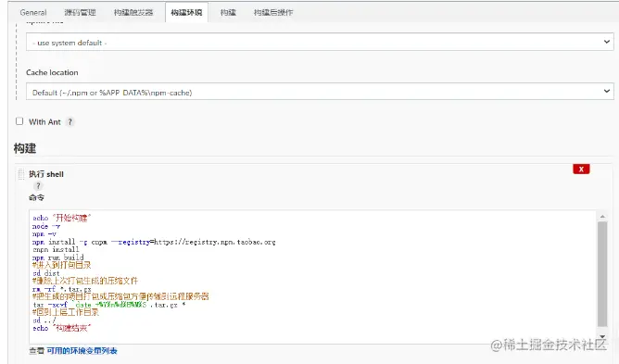Click the 'node -v' command line
The height and width of the screenshot is (364, 619).
click(x=46, y=226)
